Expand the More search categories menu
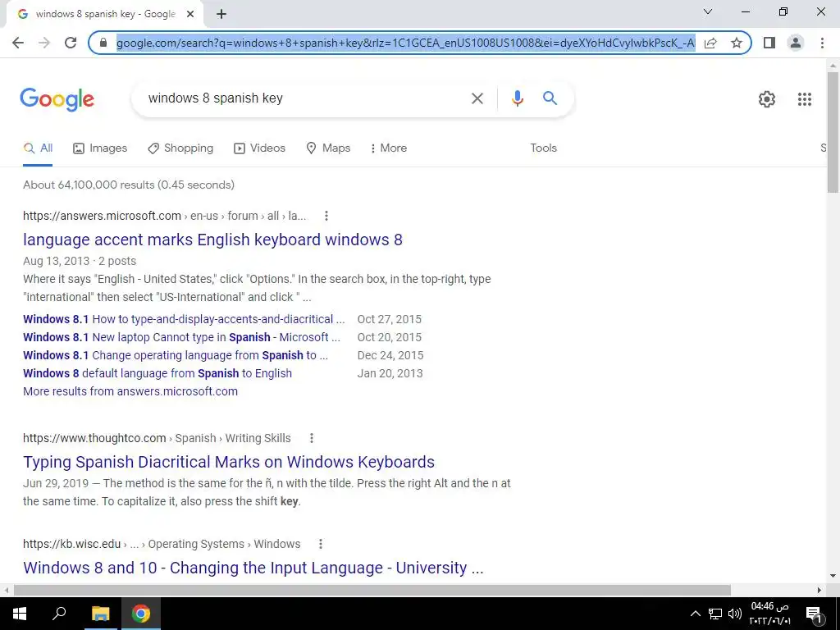The height and width of the screenshot is (630, 840). tap(389, 148)
